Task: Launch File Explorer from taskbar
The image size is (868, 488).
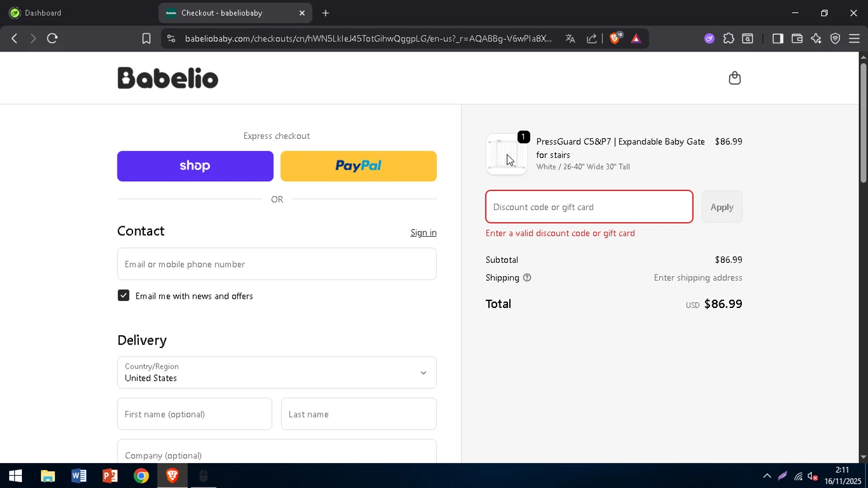Action: point(47,476)
